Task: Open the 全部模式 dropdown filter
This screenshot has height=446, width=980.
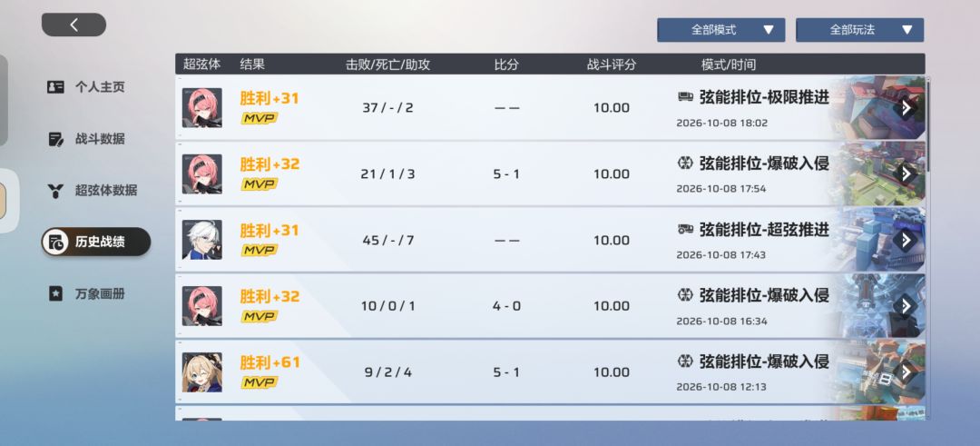Action: click(x=720, y=30)
